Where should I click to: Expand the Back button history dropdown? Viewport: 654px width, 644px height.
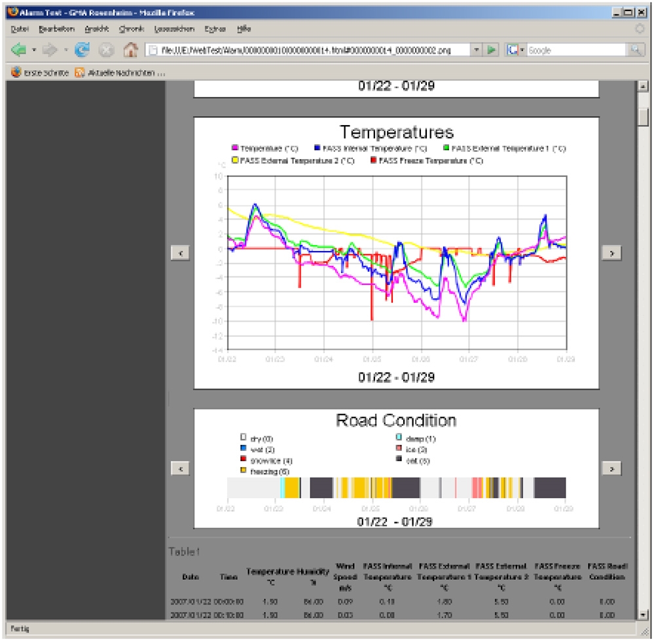click(34, 49)
